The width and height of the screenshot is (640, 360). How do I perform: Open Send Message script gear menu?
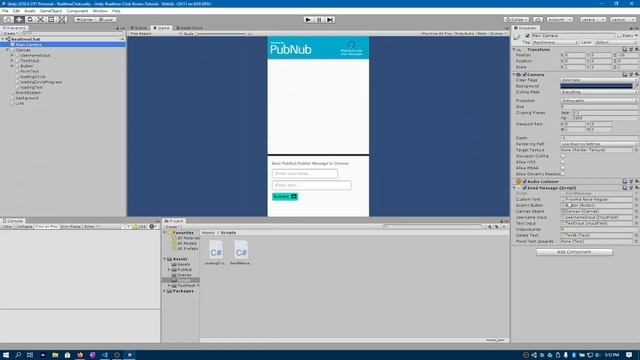(636, 188)
